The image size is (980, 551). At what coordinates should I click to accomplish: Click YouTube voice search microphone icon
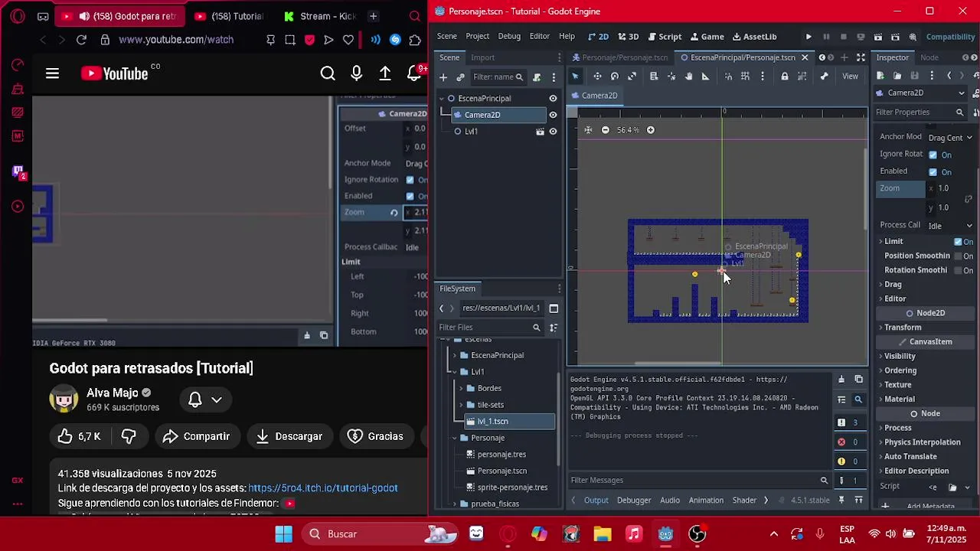pos(356,73)
